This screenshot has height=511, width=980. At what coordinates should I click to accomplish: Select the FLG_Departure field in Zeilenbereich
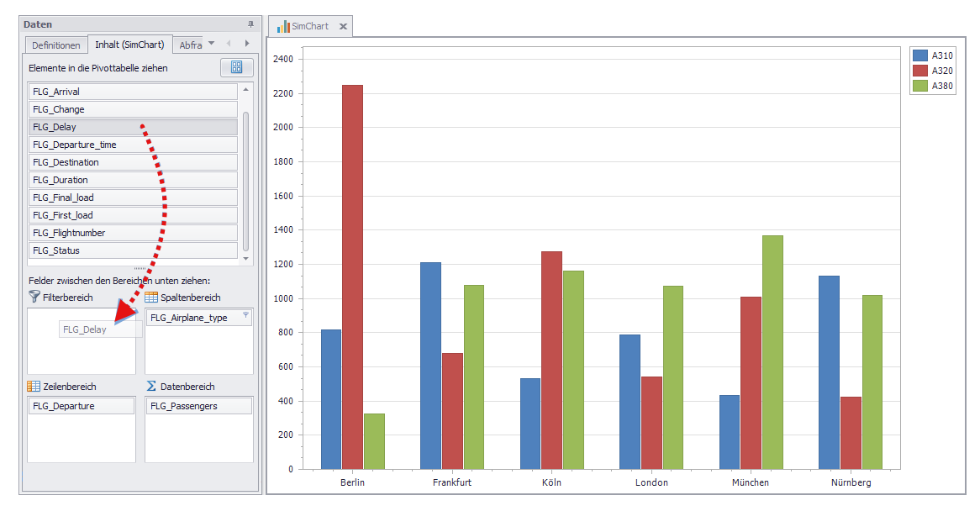tap(82, 406)
